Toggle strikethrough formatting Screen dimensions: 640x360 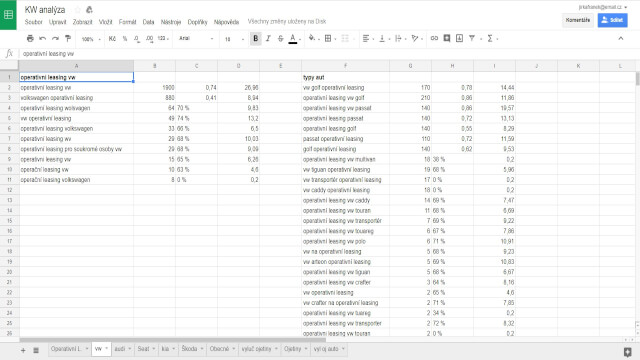tap(280, 38)
